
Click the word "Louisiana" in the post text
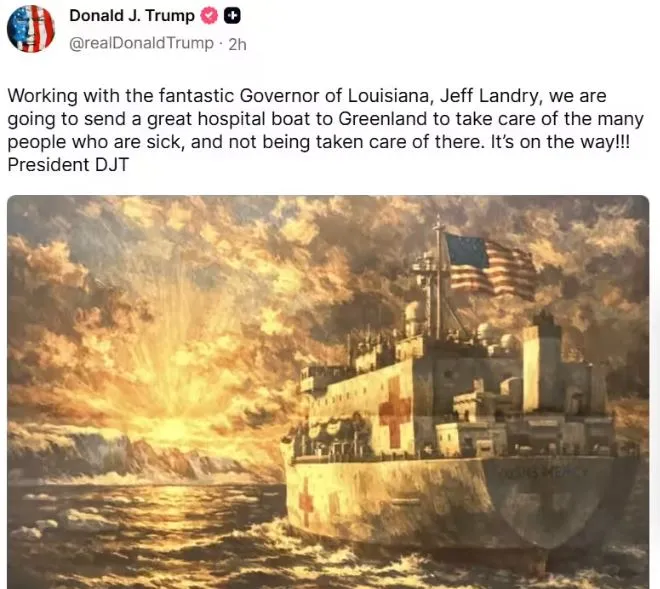pyautogui.click(x=390, y=96)
